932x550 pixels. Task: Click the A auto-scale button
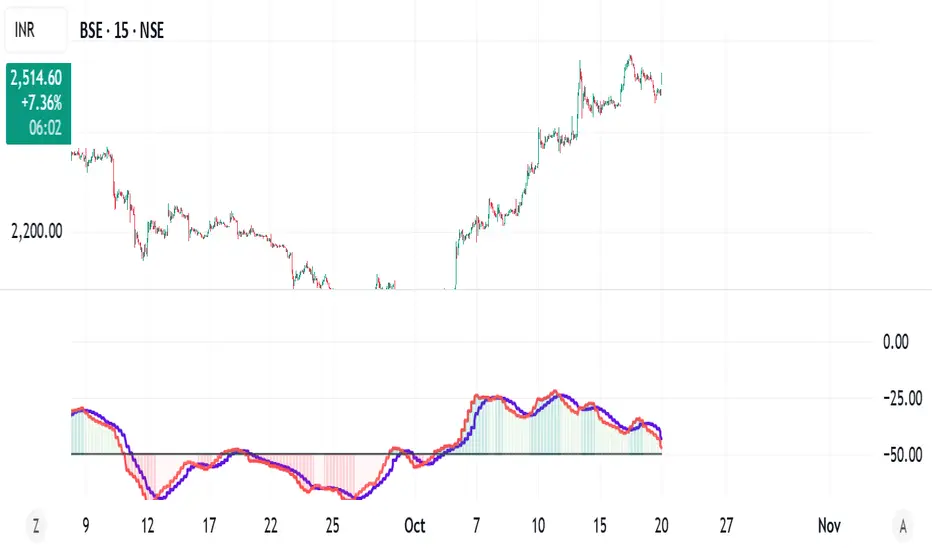point(903,525)
